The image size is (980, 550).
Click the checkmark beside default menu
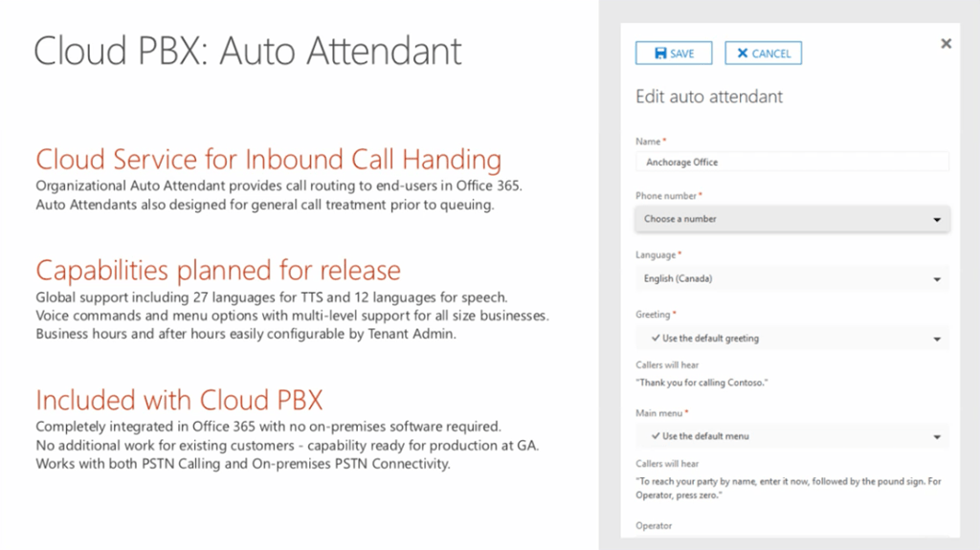click(656, 436)
